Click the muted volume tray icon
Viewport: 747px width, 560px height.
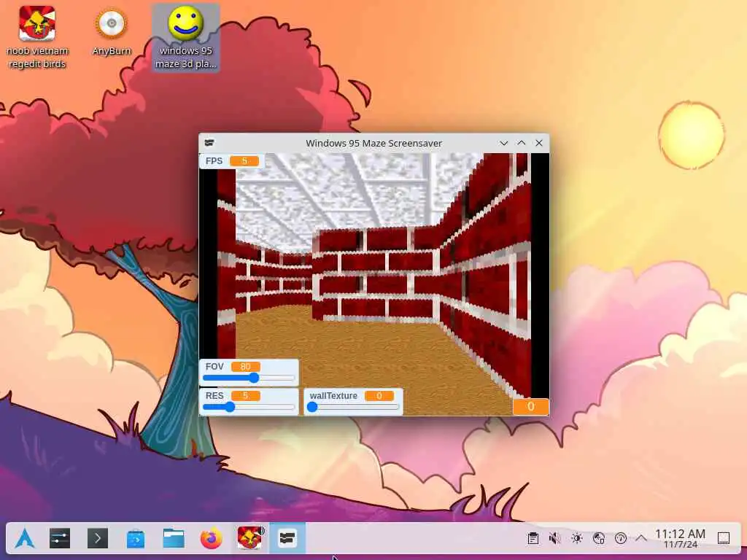[x=554, y=539]
